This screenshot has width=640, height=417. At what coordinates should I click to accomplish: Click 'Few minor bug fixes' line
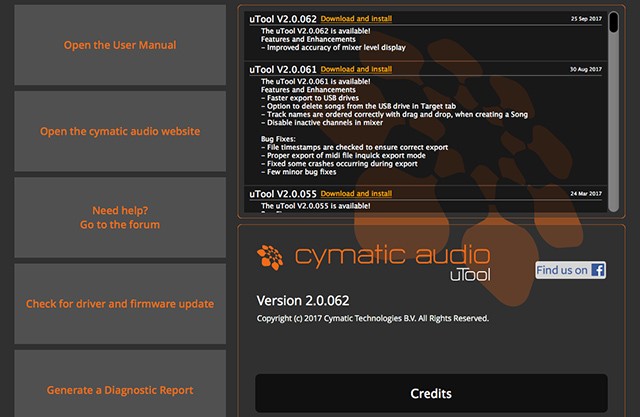click(299, 172)
